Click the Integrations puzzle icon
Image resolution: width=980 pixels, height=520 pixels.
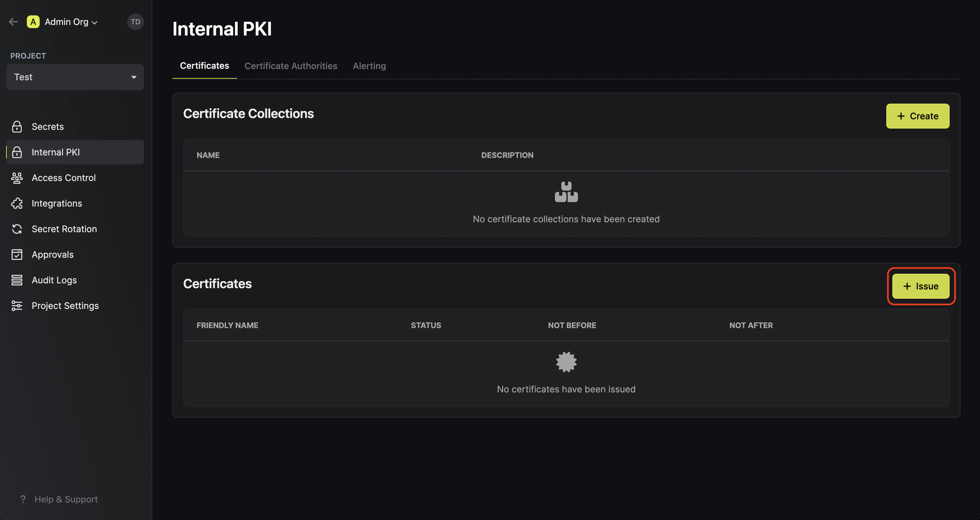(x=17, y=203)
